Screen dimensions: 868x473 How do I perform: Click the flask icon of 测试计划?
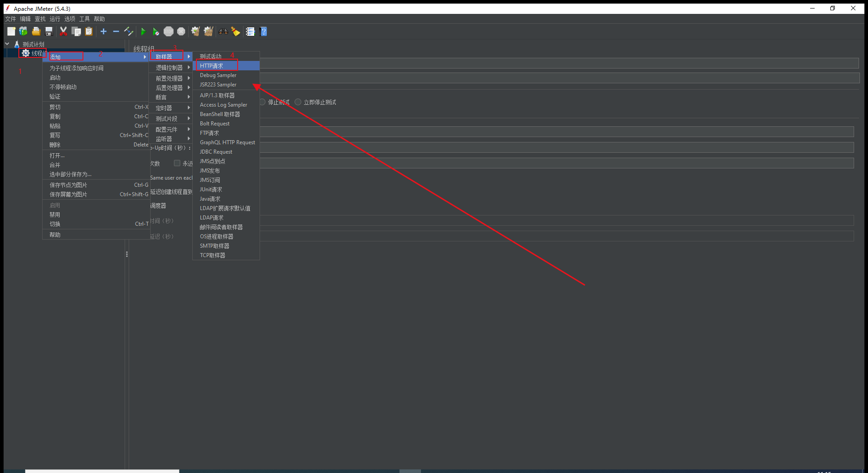click(17, 44)
